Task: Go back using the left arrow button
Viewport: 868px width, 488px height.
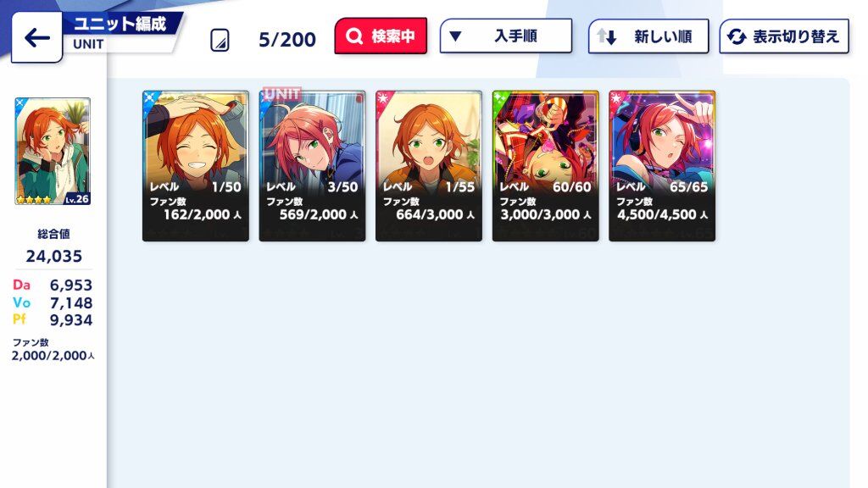Action: pos(36,37)
